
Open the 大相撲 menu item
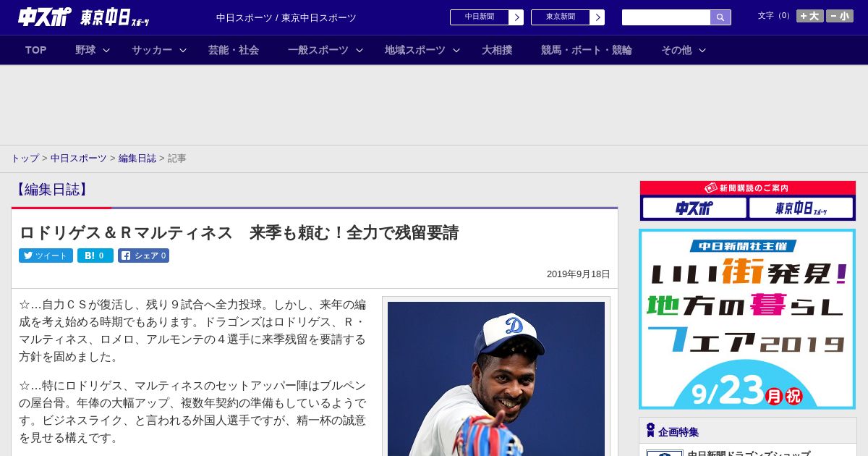pos(497,50)
